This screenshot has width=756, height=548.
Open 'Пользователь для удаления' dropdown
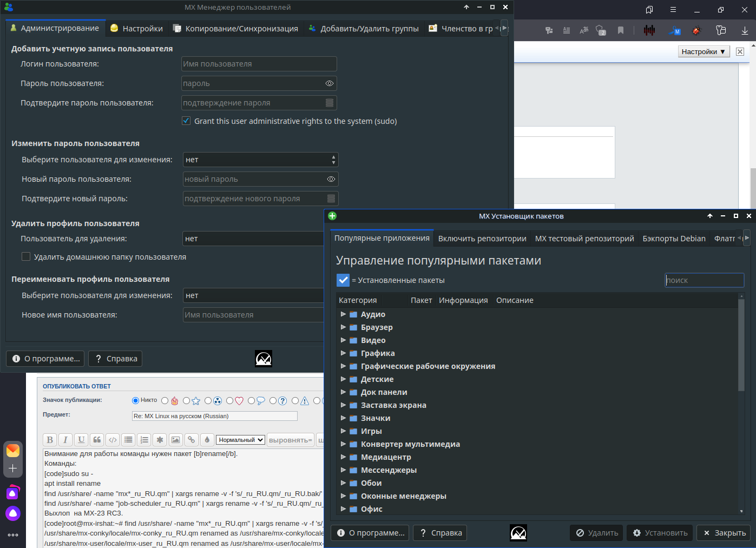tap(253, 239)
